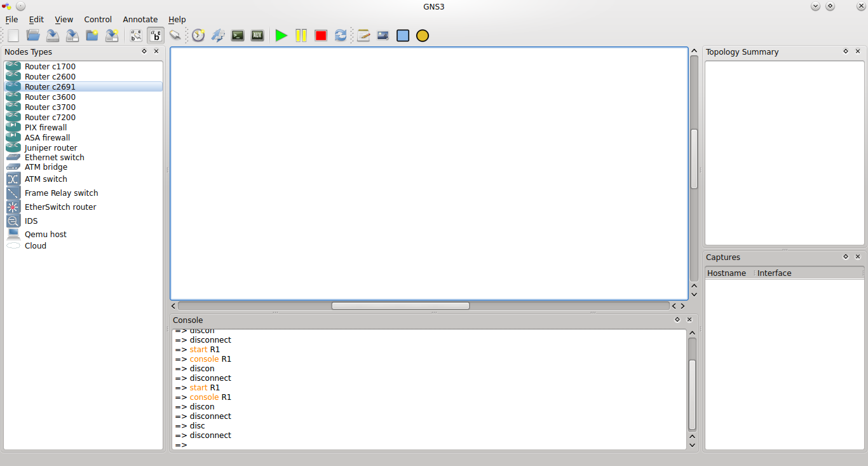Open the Annotate menu
The width and height of the screenshot is (868, 466).
pyautogui.click(x=140, y=19)
